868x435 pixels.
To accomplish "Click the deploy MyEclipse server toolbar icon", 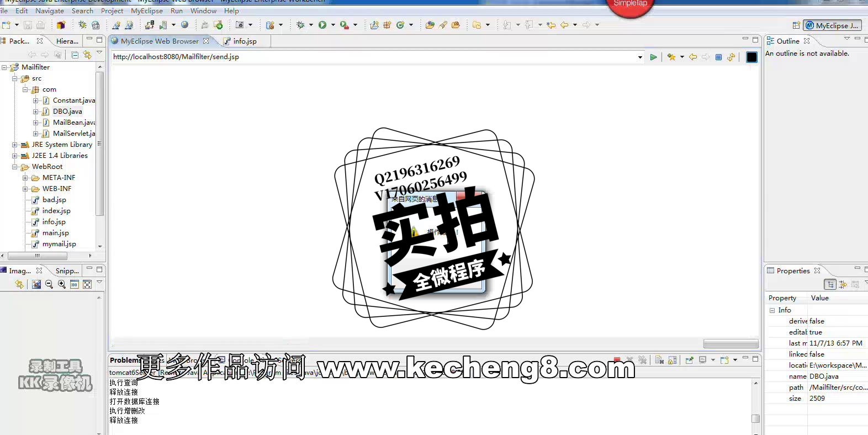I will tap(150, 25).
